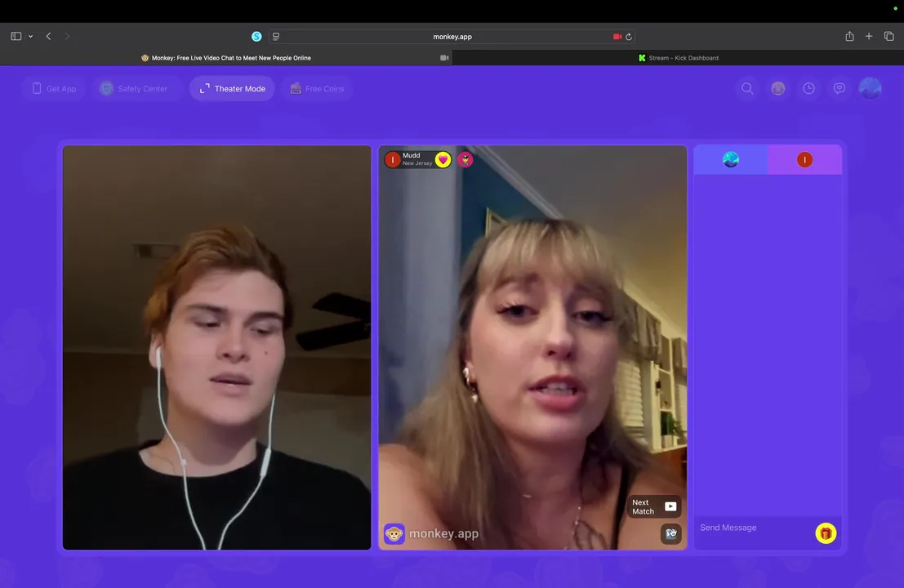This screenshot has width=904, height=588.
Task: Click your own video feed on the left
Action: pos(216,348)
